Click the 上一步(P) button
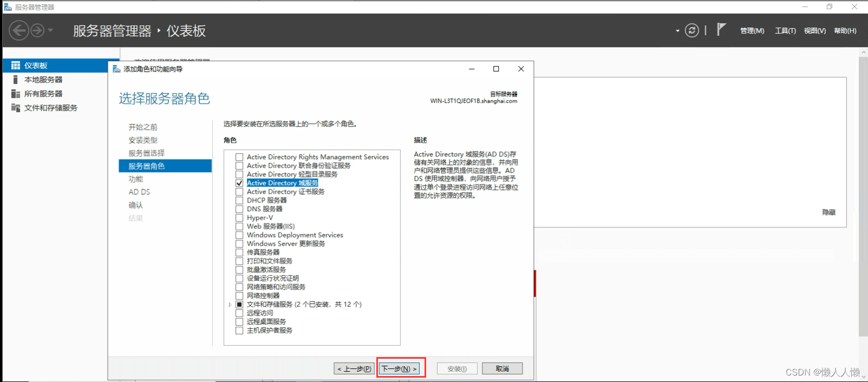This screenshot has width=868, height=382. click(x=354, y=368)
